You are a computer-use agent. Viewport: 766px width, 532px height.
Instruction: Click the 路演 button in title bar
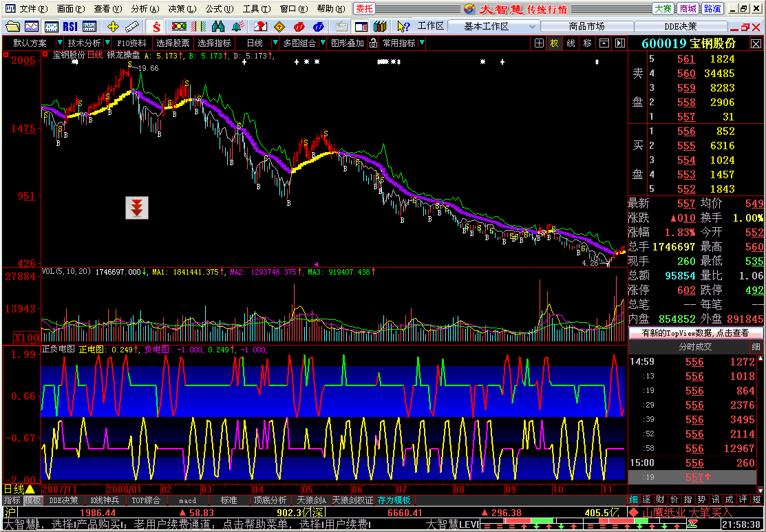(712, 9)
